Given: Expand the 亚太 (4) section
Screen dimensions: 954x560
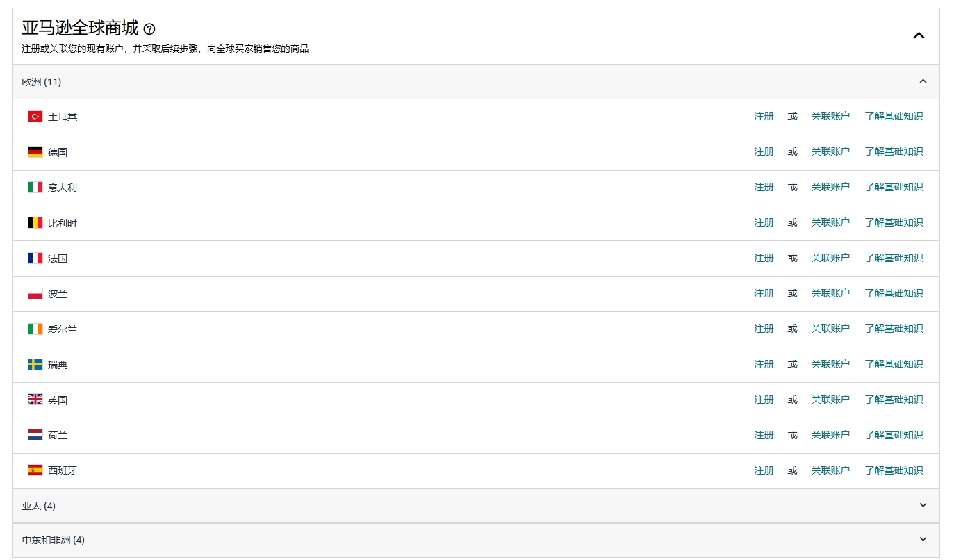Looking at the screenshot, I should click(923, 505).
